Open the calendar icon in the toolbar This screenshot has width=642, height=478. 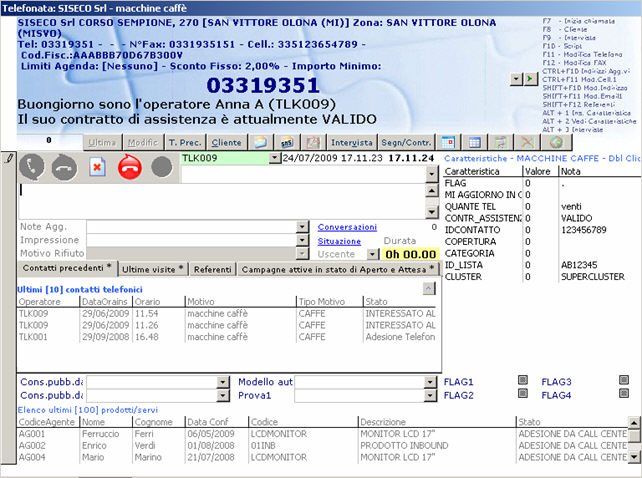tap(449, 143)
